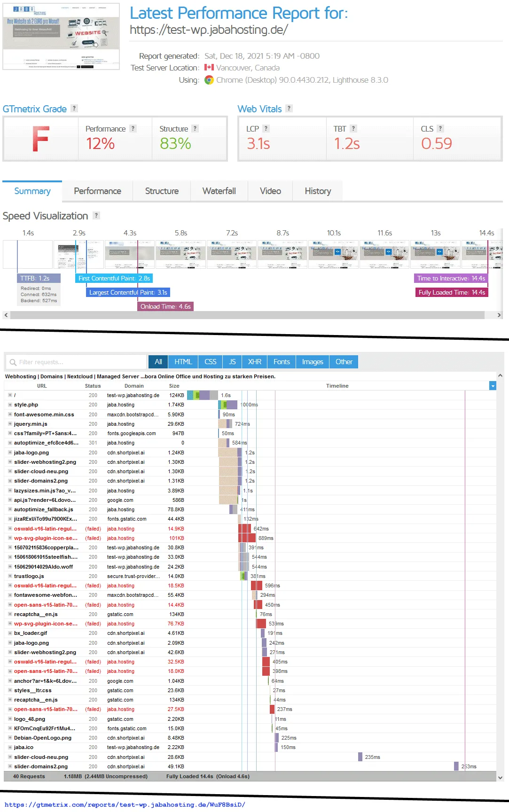This screenshot has width=509, height=812.
Task: Click the lazysizes.min.js request name
Action: 45,491
